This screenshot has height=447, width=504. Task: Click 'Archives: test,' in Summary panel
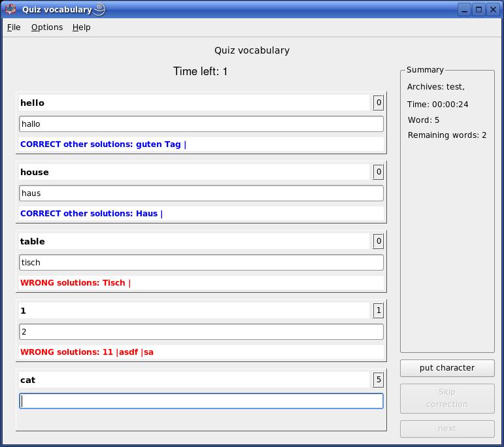coord(436,87)
